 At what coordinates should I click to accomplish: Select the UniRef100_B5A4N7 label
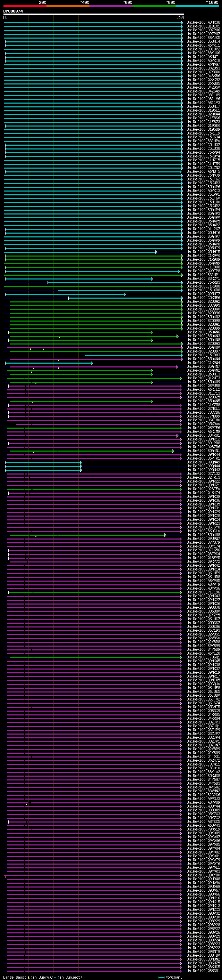pyautogui.click(x=203, y=367)
